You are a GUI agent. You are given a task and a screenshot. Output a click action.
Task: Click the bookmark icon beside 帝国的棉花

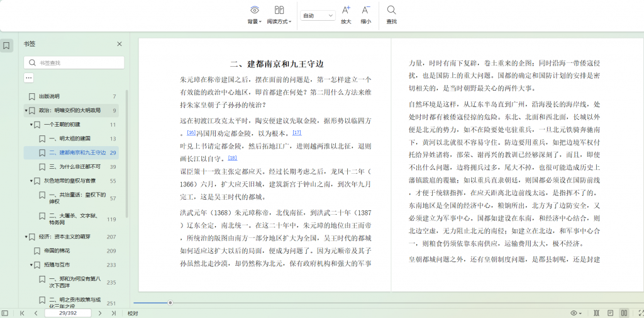pos(37,251)
